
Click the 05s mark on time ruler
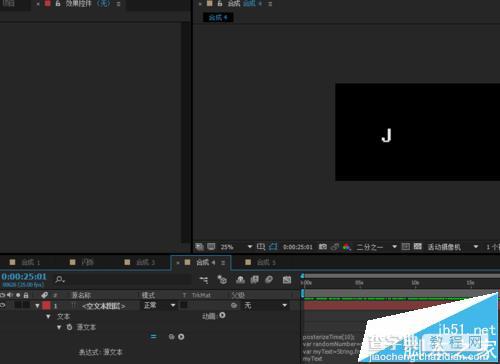tap(359, 283)
